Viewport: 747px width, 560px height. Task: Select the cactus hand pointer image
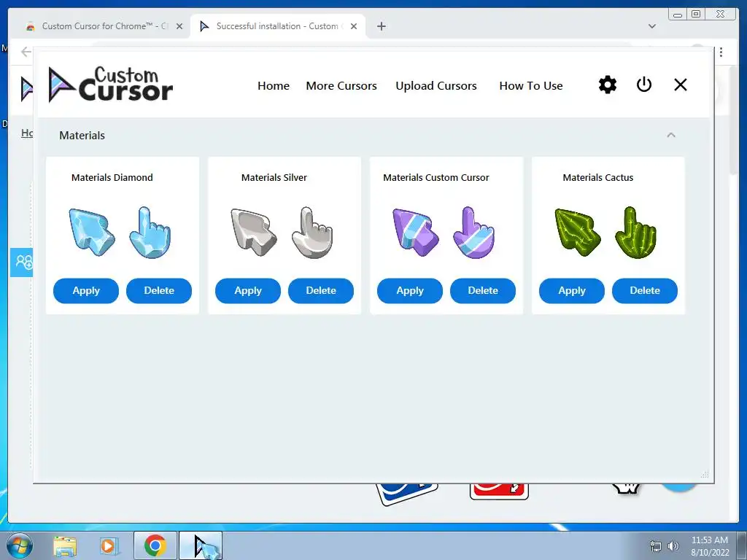(x=636, y=233)
